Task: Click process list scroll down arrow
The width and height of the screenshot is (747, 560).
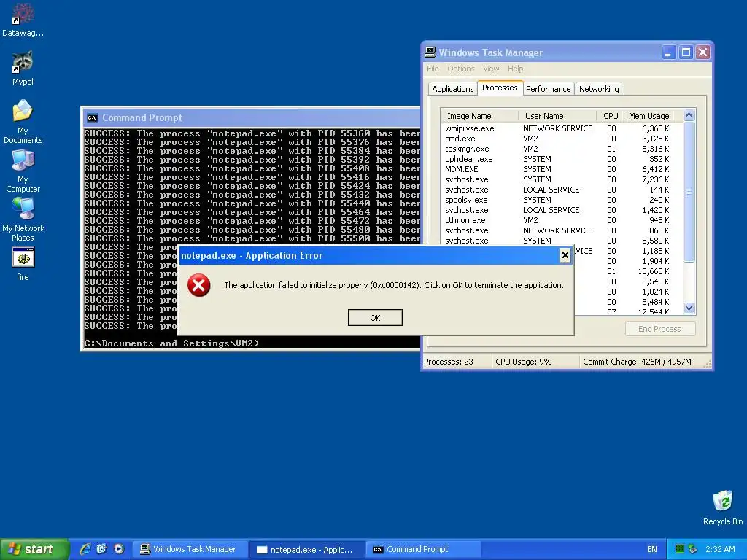Action: [x=689, y=308]
